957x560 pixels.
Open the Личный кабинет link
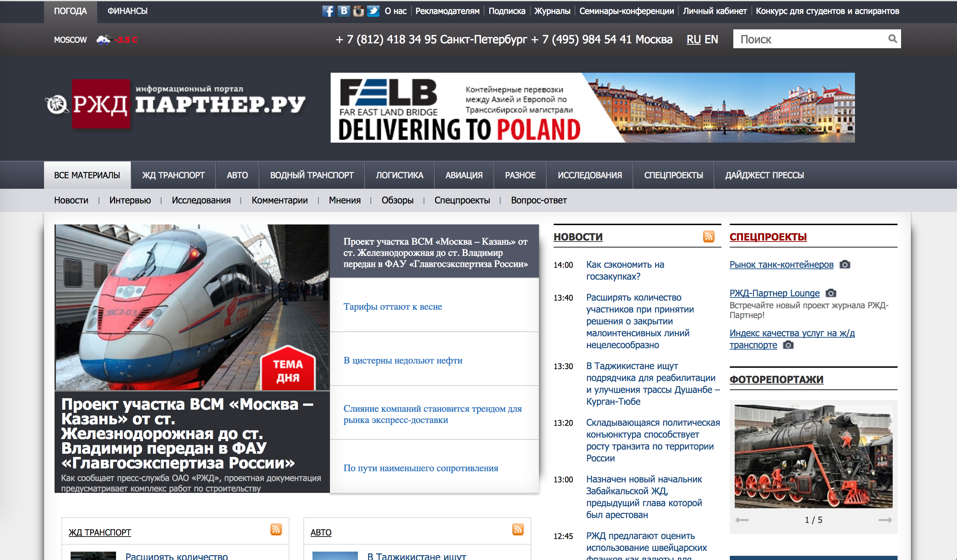pos(715,11)
